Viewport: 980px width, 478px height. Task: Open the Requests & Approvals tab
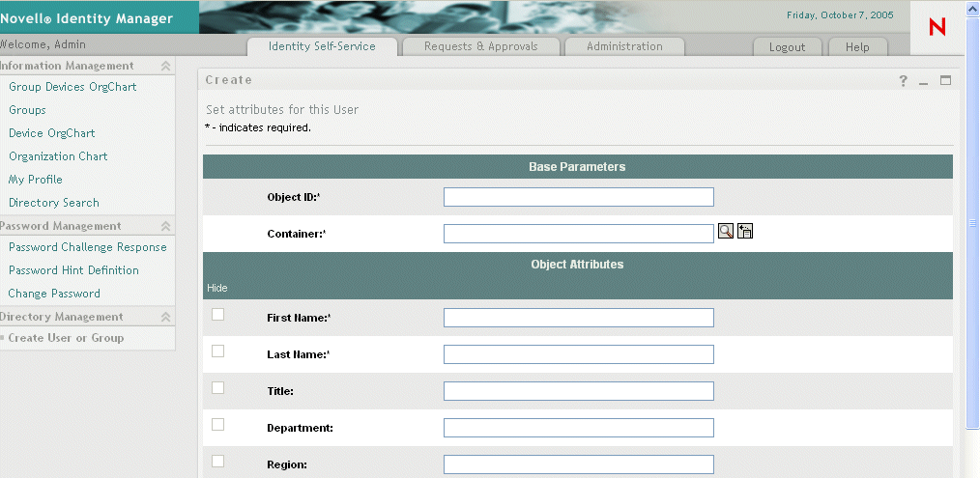coord(480,46)
